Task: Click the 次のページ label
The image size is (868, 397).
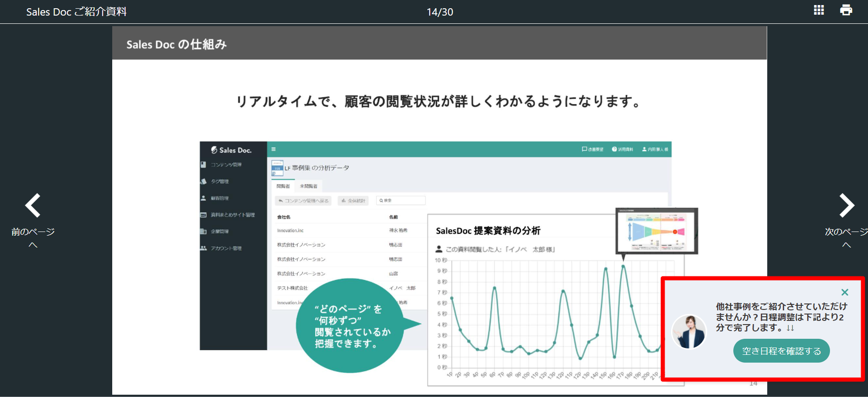Action: coord(846,232)
